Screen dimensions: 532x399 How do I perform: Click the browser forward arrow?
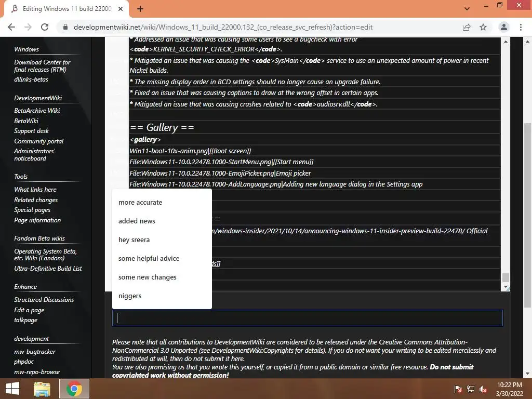tap(28, 27)
